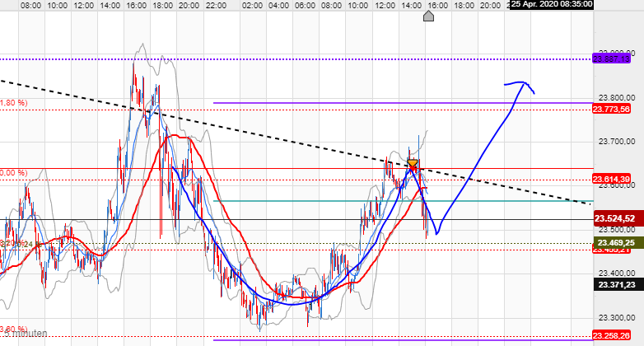Click the current price label 23.524,52

click(618, 218)
